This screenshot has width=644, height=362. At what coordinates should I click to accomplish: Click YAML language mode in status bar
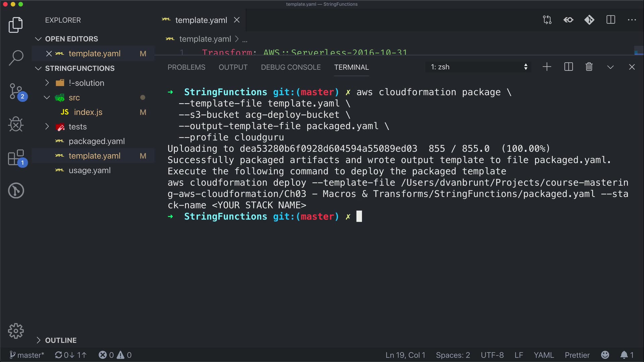[544, 355]
